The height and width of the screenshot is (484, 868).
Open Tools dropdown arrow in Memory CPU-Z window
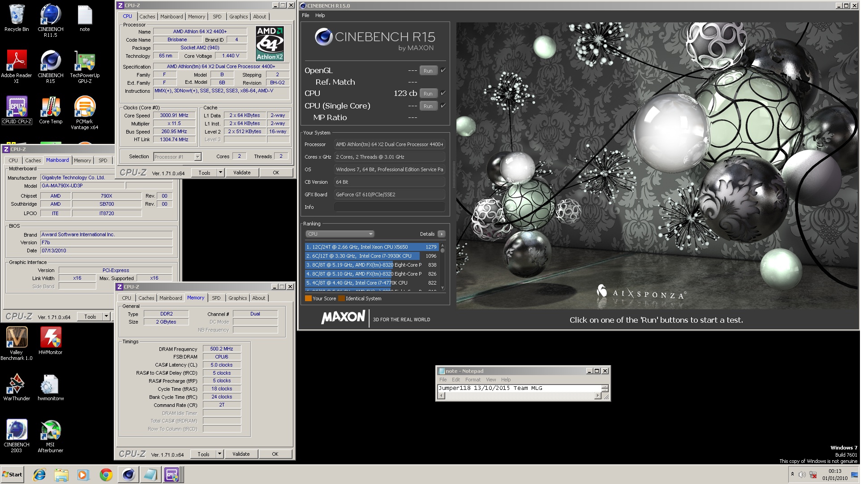pyautogui.click(x=219, y=454)
